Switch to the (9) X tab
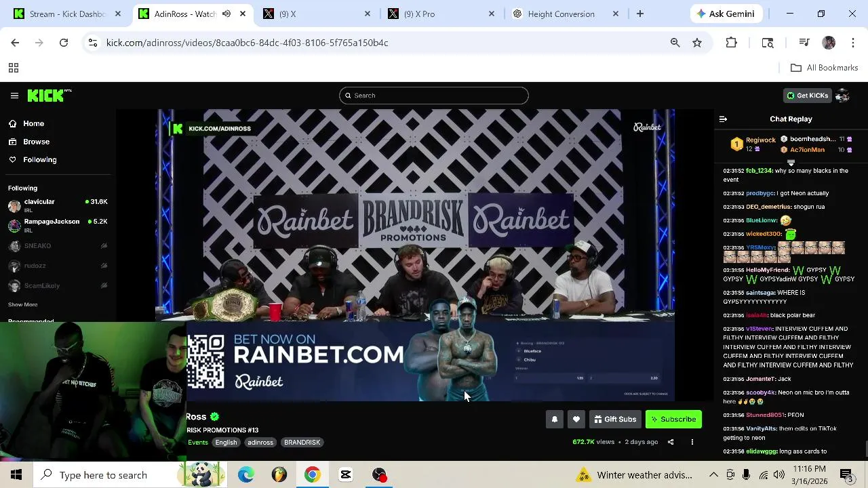This screenshot has height=488, width=868. (x=317, y=14)
